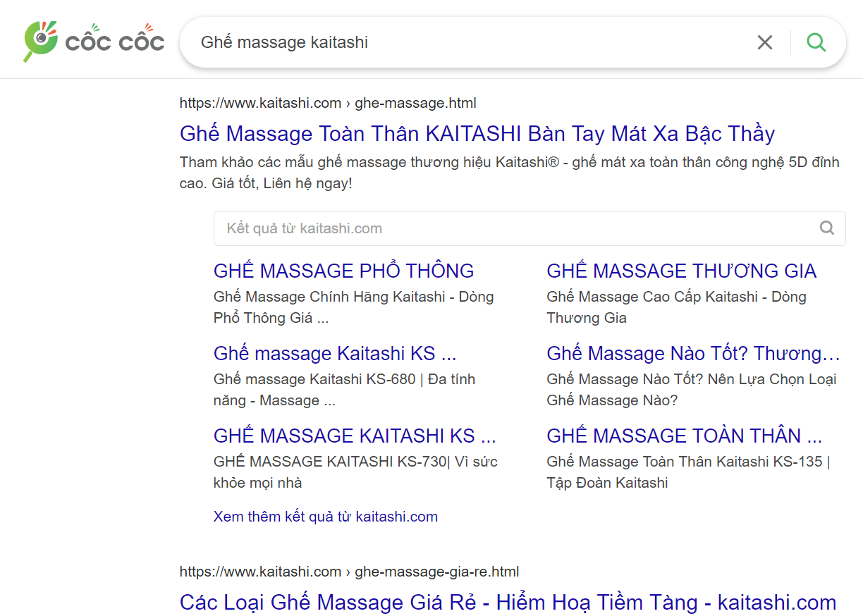Click 'Xem thêm kết quả từ kaitashi.com'
Screen dimensions: 863x616
[326, 517]
